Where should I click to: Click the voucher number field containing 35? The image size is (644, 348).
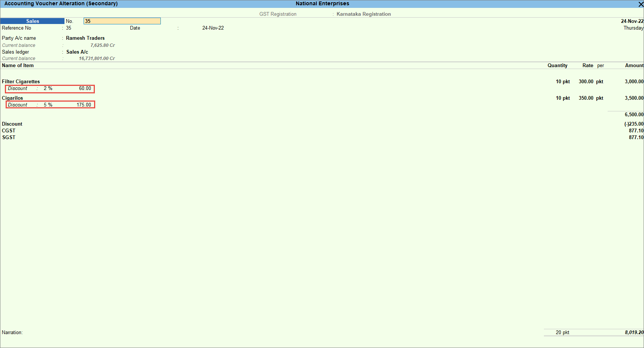[x=122, y=21]
